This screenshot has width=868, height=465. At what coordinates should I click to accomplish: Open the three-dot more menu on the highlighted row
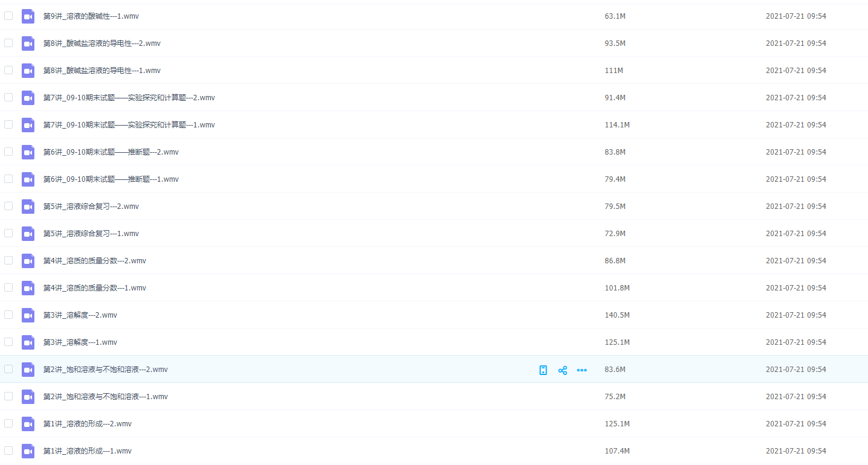[582, 370]
